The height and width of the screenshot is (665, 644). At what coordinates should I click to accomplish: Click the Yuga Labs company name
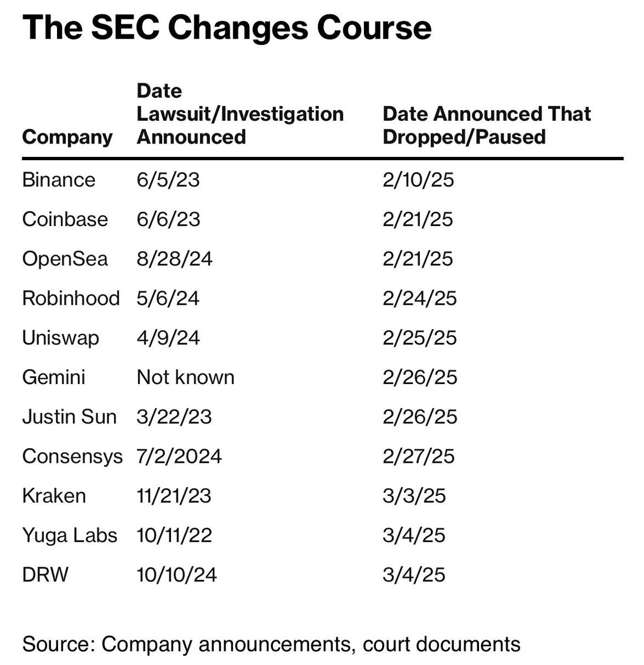pyautogui.click(x=70, y=535)
